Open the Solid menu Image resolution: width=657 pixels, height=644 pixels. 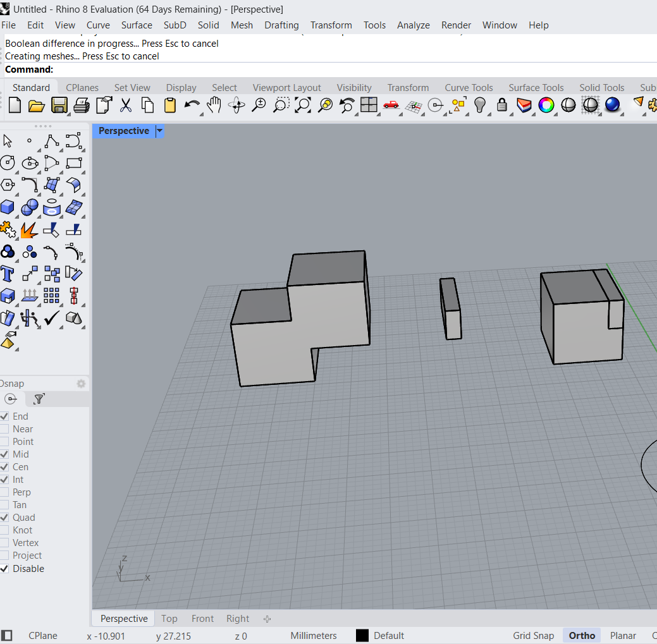tap(208, 25)
